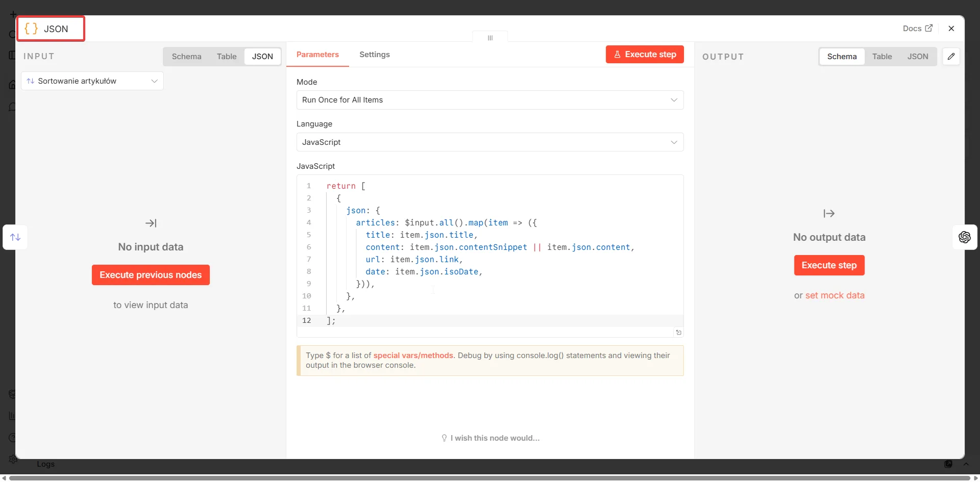Open the Settings tab

pos(375,55)
